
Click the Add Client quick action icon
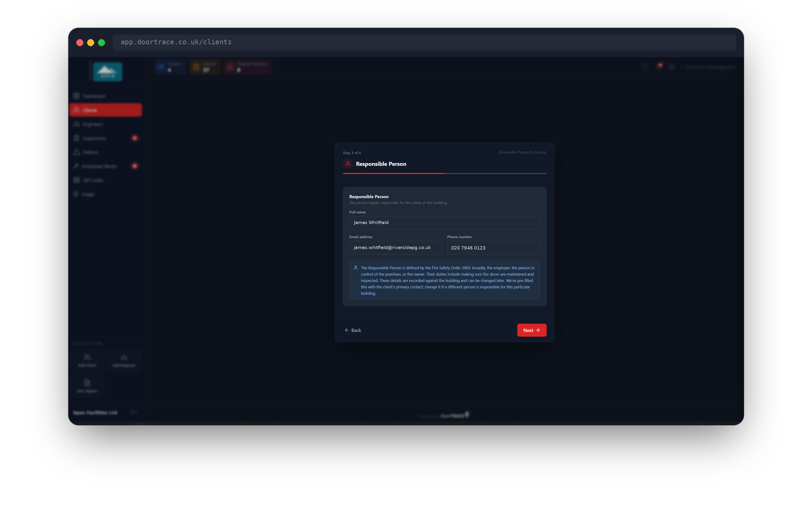(x=87, y=357)
